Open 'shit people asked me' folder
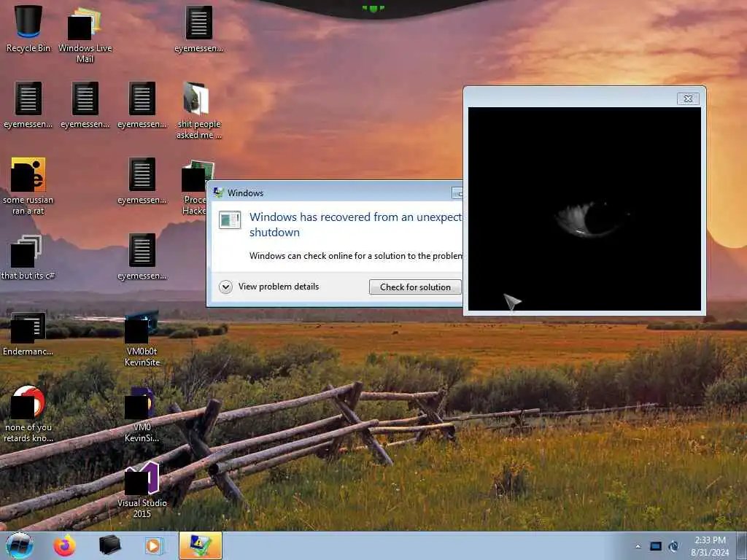 point(198,111)
